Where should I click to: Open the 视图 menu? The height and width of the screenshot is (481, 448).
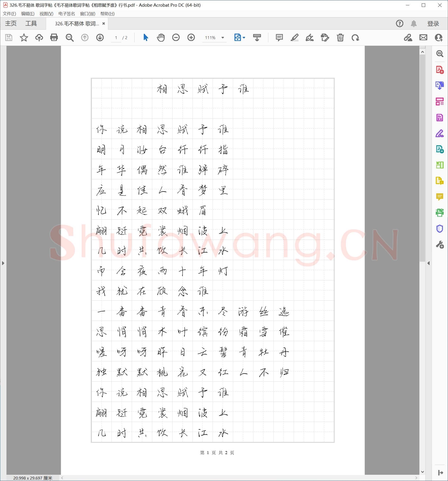coord(47,14)
